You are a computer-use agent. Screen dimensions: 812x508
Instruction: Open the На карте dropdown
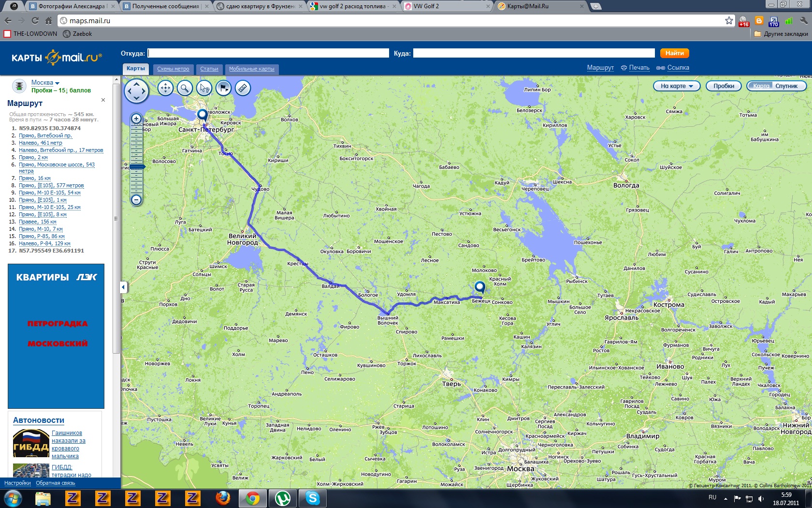(677, 86)
